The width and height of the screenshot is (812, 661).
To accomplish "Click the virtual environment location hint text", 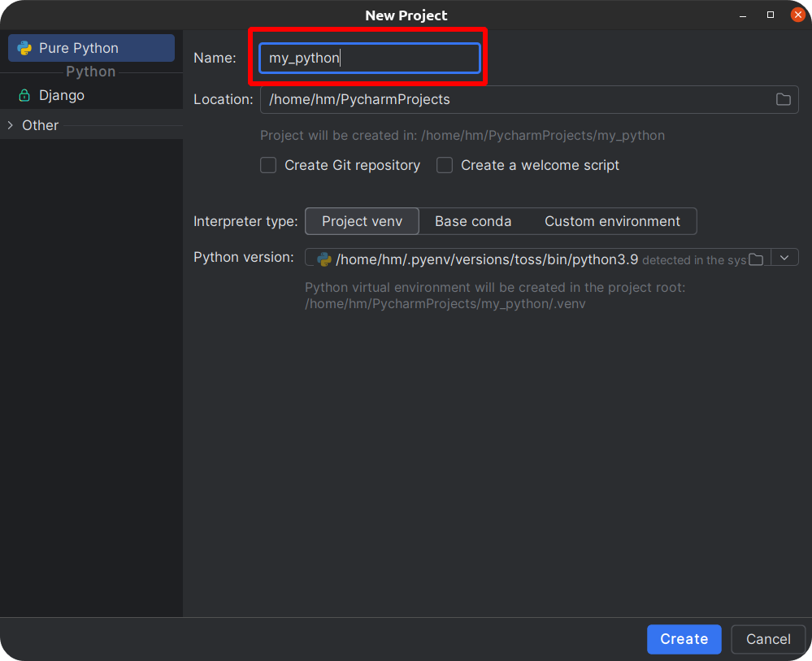I will coord(495,295).
